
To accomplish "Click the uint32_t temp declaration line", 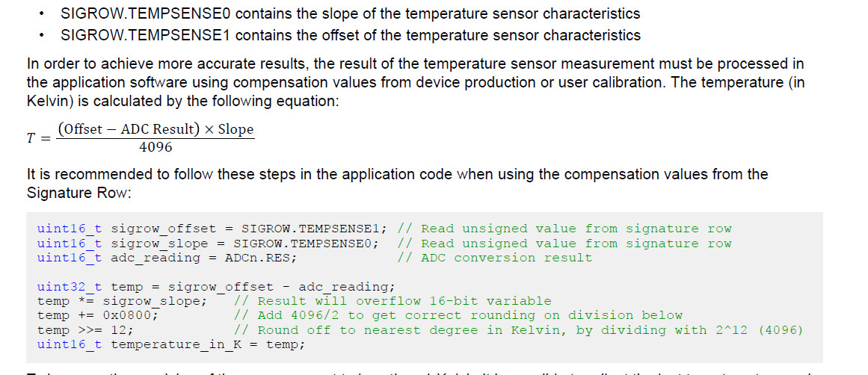I will [x=217, y=287].
